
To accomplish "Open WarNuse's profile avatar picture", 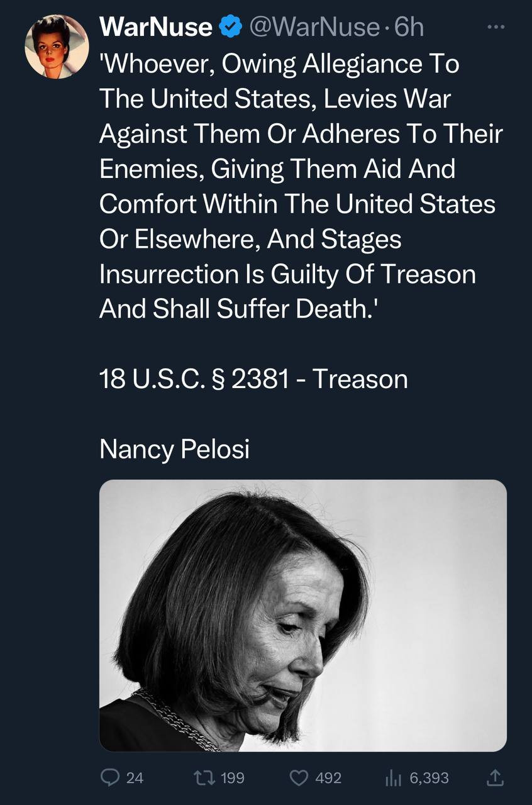I will (x=57, y=47).
